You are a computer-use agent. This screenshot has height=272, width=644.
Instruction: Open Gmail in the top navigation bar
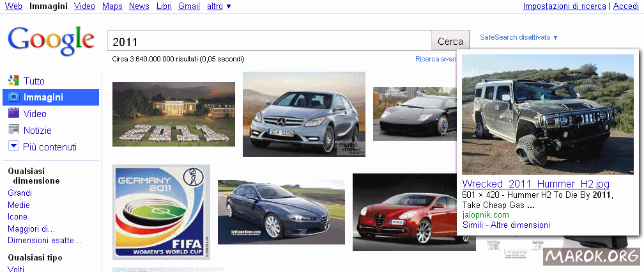click(x=189, y=6)
